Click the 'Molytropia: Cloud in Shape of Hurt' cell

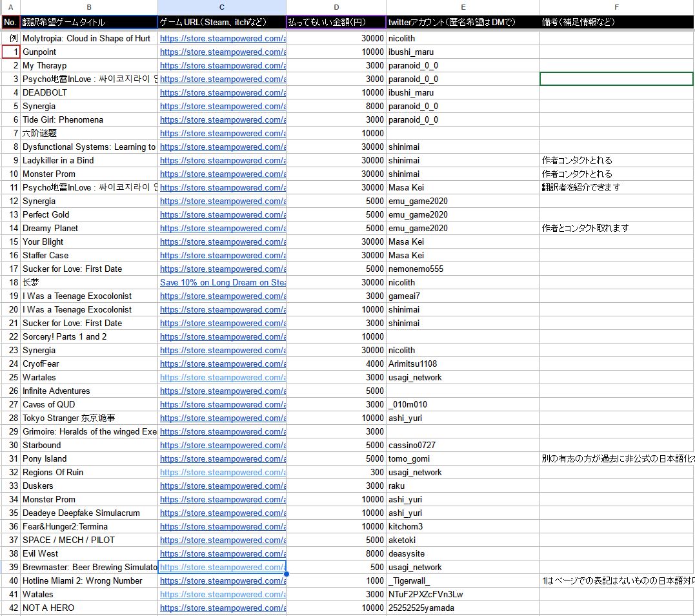pos(89,38)
